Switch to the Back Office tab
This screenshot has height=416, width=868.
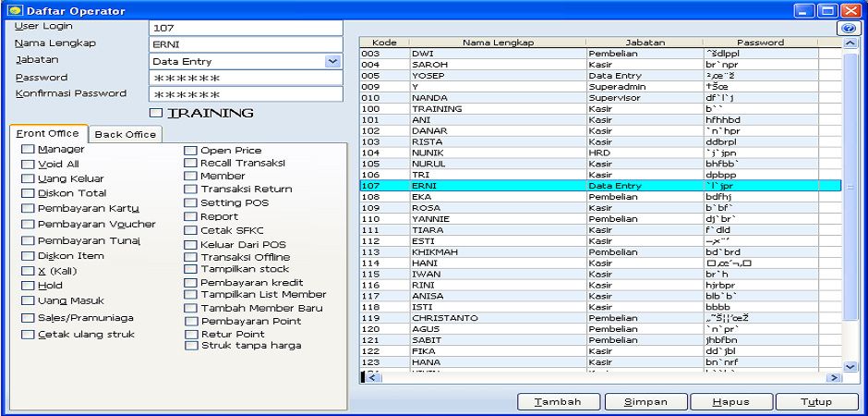pos(125,135)
